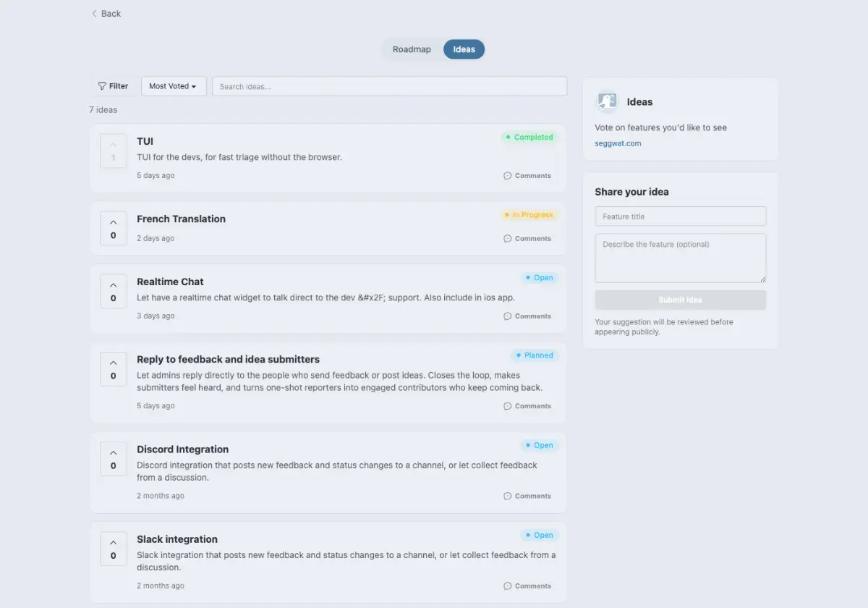The height and width of the screenshot is (608, 868).
Task: Open Comments on Slack integration
Action: (527, 586)
